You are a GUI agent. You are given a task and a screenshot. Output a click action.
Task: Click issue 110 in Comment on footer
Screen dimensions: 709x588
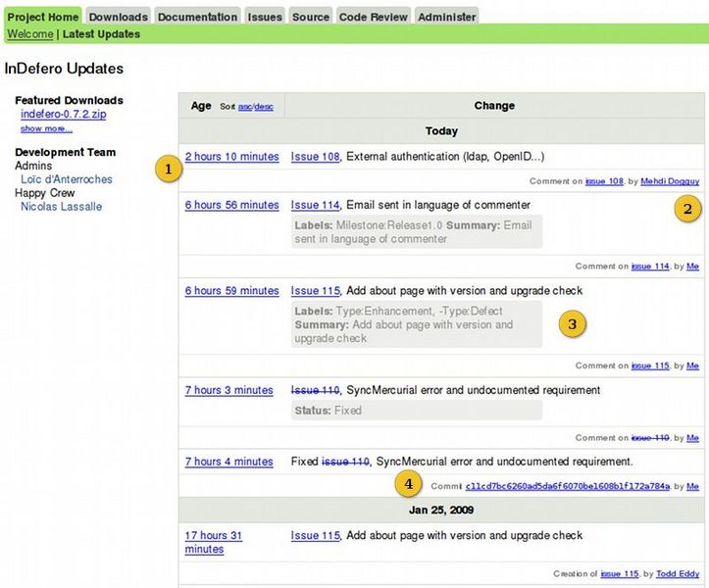[650, 438]
